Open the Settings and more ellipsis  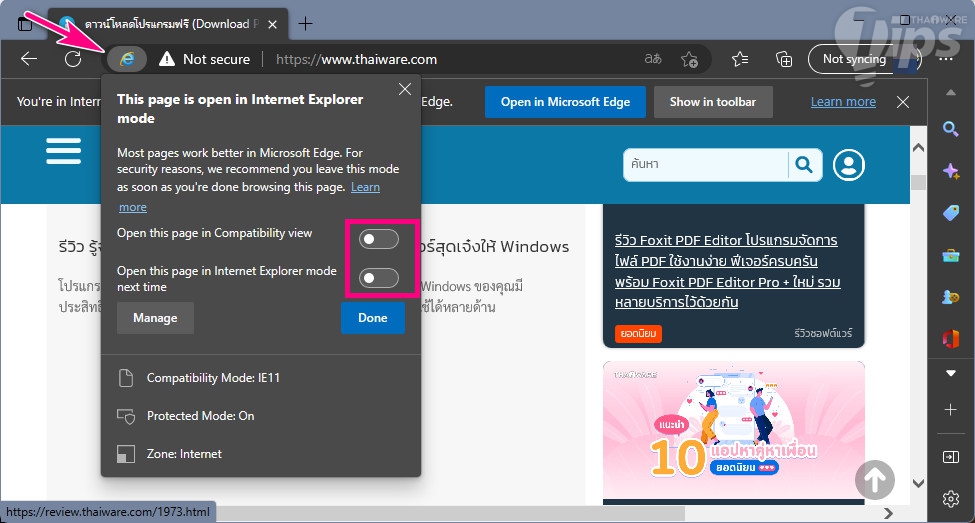point(946,59)
